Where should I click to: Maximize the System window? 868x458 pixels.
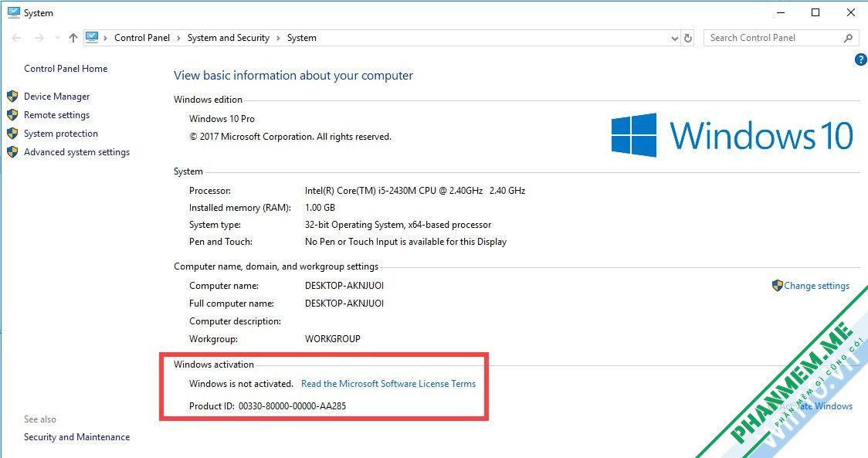815,12
